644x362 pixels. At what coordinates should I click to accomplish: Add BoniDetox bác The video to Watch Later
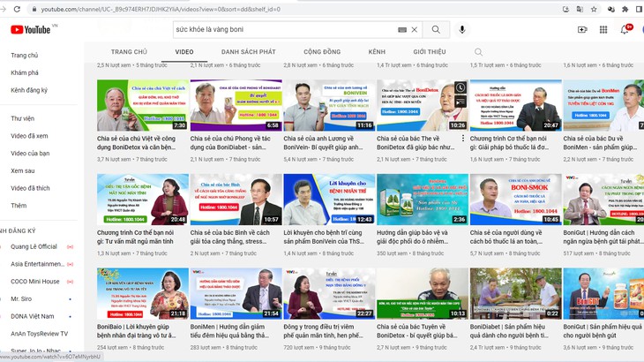click(461, 87)
